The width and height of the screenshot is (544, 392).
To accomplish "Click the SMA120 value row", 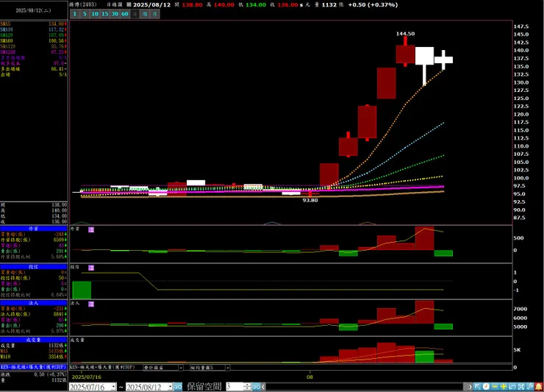I will point(34,46).
